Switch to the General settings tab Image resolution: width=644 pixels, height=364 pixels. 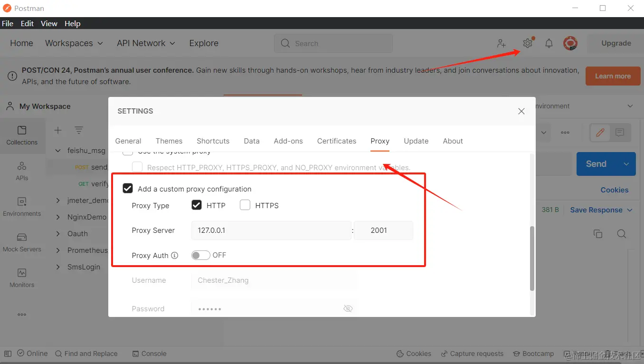[x=128, y=141]
